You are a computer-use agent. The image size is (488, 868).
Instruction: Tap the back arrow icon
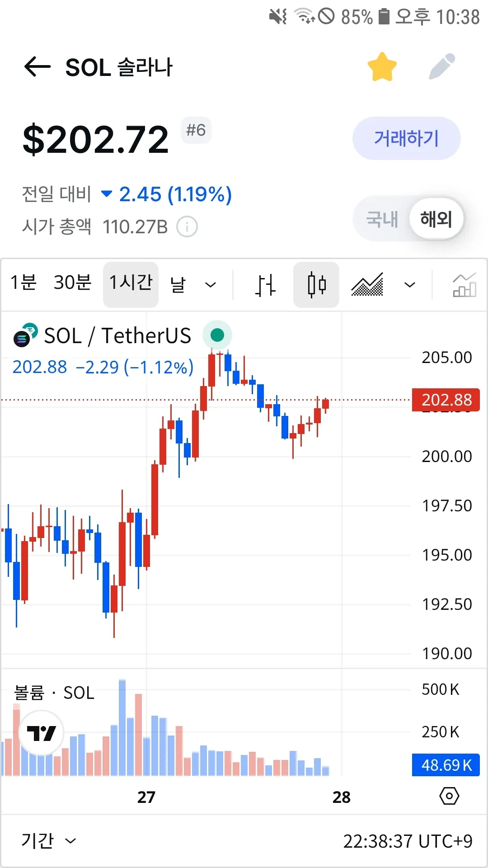37,67
